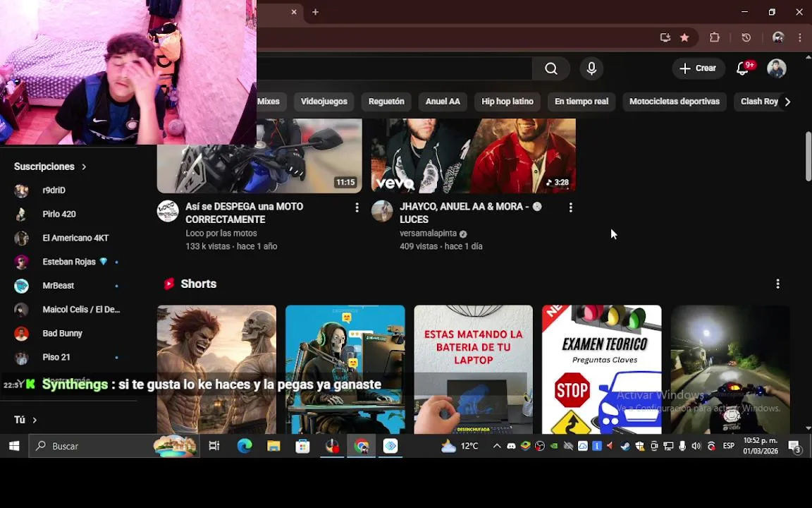Screen dimensions: 812x508
Task: Open the Windows Start menu
Action: coord(14,446)
